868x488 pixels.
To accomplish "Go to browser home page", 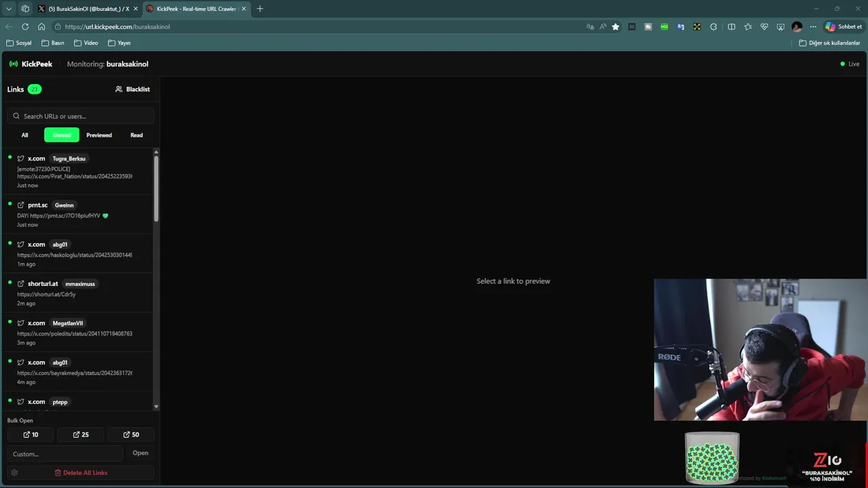I will tap(41, 26).
